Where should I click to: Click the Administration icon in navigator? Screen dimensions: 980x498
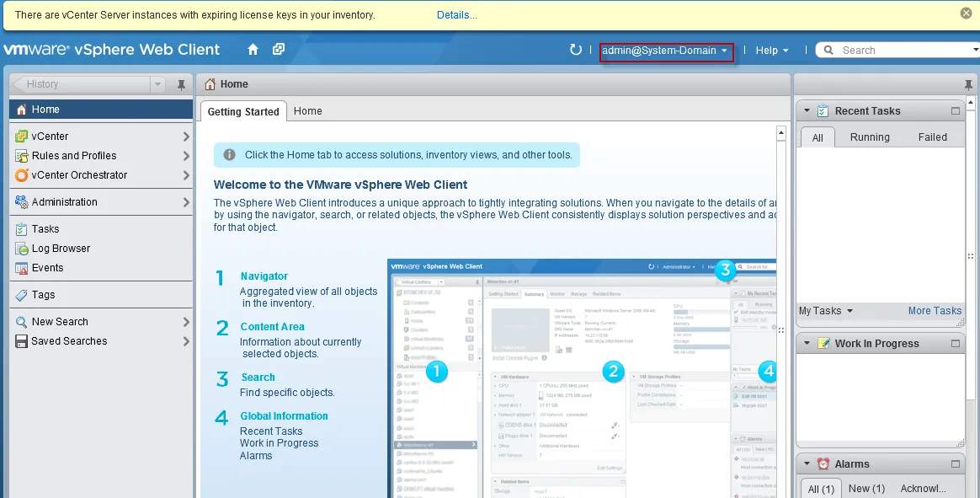point(22,202)
